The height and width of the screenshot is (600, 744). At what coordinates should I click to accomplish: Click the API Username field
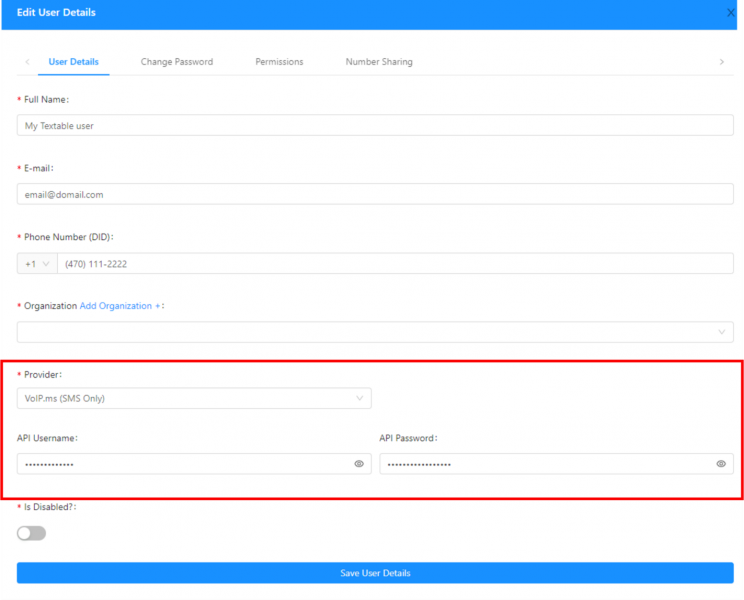194,464
